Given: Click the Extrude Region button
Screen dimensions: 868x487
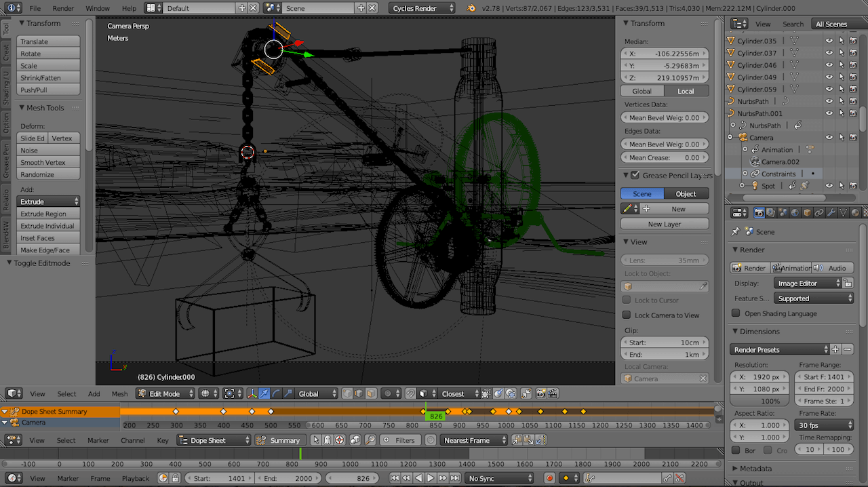Looking at the screenshot, I should [x=47, y=214].
